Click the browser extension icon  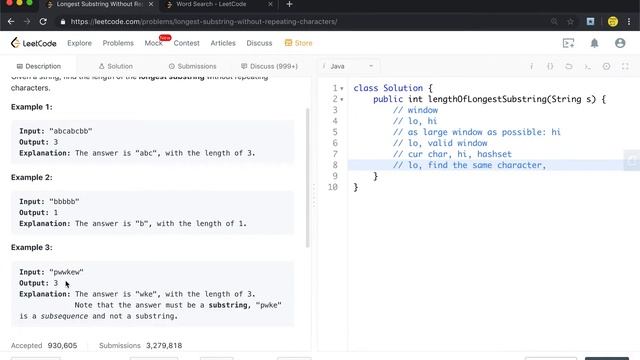coord(590,21)
